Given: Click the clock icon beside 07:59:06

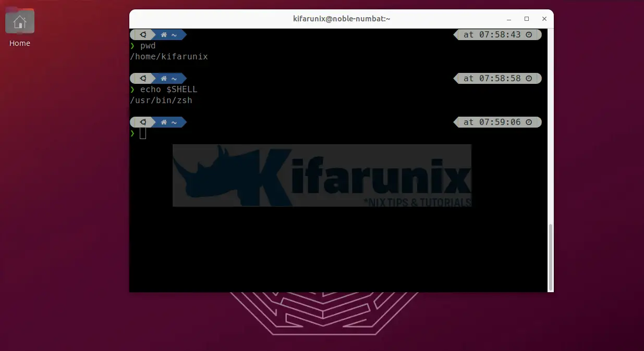Looking at the screenshot, I should pyautogui.click(x=529, y=122).
